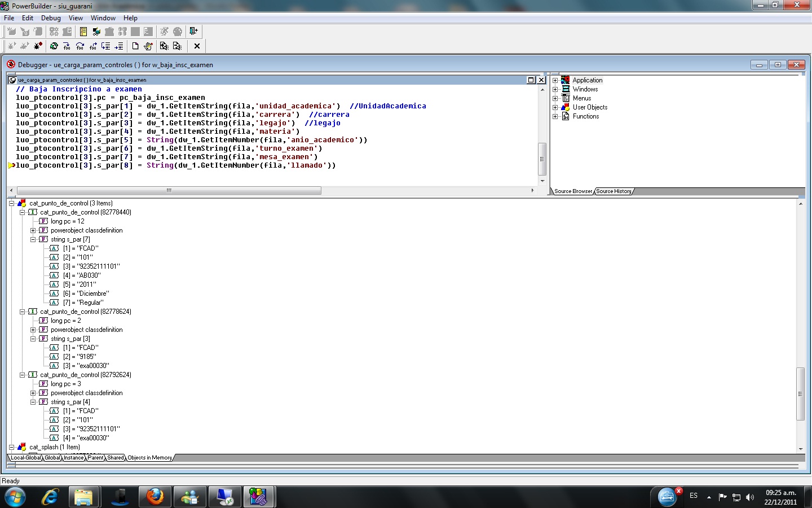Switch to the Shared variables tab

[x=116, y=458]
